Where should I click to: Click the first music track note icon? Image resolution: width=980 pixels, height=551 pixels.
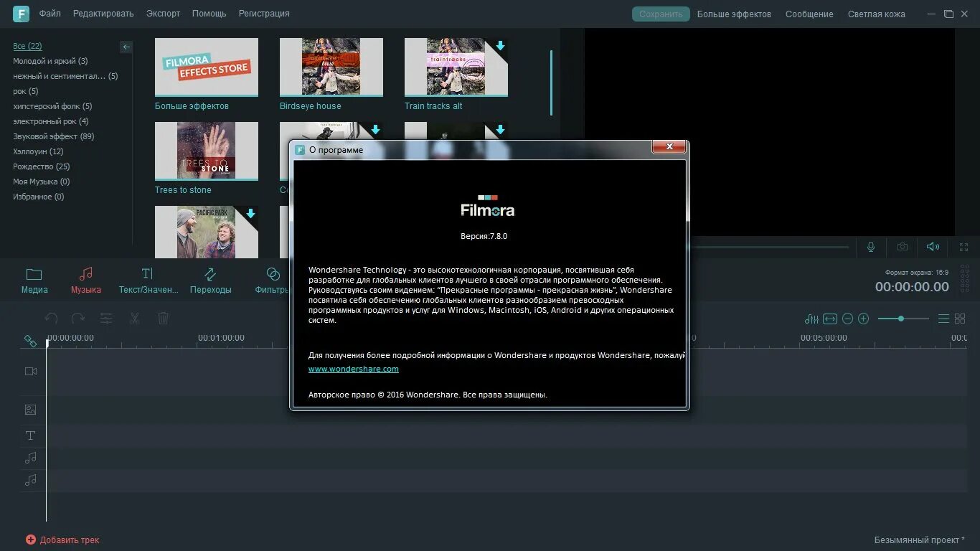coord(31,458)
